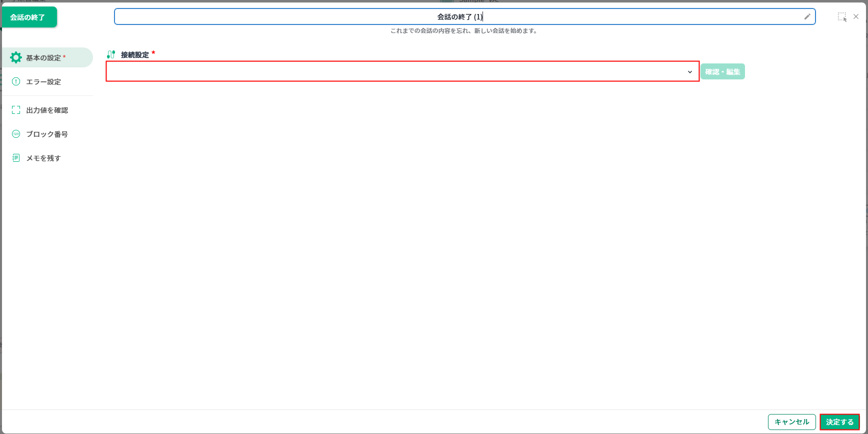The width and height of the screenshot is (868, 434).
Task: Click the number icon beside ブロック番号
Action: [x=16, y=134]
